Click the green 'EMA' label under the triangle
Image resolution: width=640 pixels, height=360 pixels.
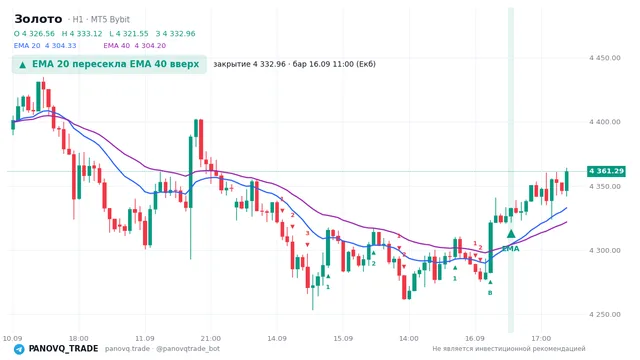[511, 249]
